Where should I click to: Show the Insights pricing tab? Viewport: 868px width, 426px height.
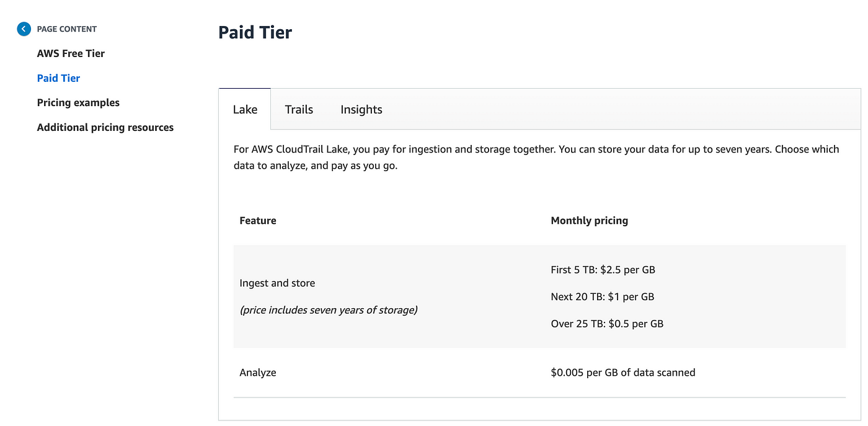tap(361, 110)
